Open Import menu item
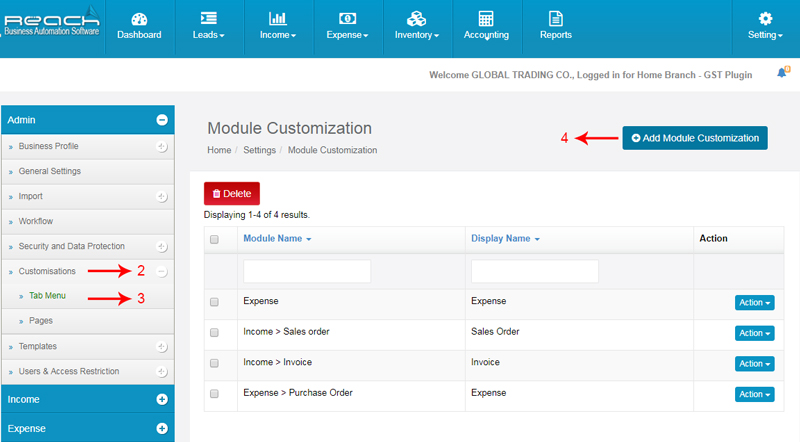This screenshot has height=442, width=800. pyautogui.click(x=31, y=196)
